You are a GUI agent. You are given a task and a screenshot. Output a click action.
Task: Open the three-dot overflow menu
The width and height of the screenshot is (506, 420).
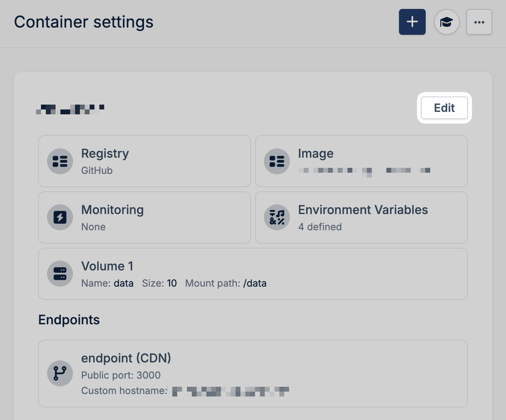(x=479, y=22)
